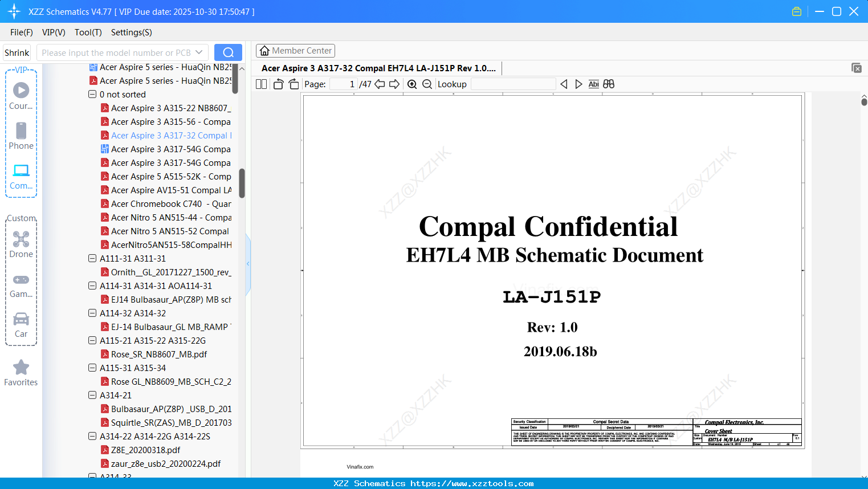Find next lookup result
The image size is (868, 489).
click(x=578, y=84)
